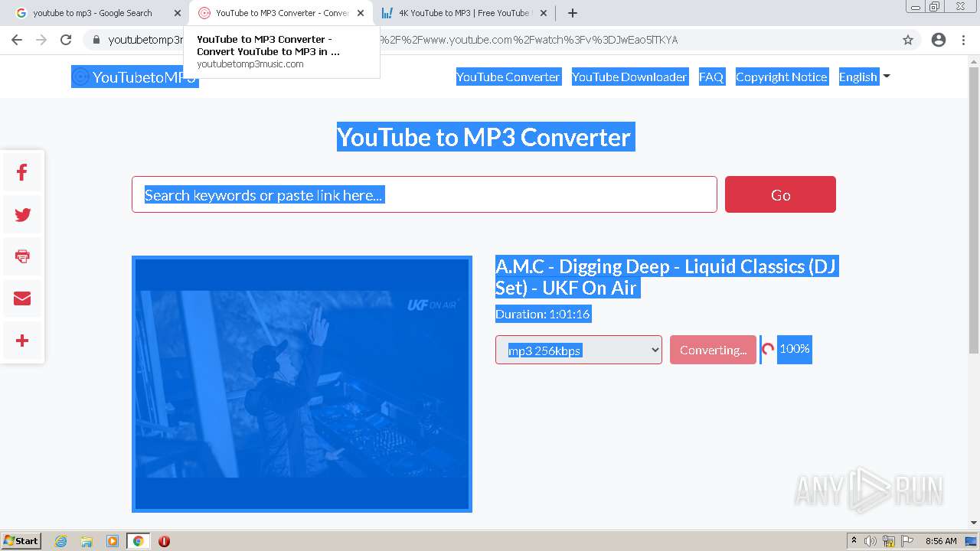The width and height of the screenshot is (980, 551).
Task: Click Duration: 1:01:16 text
Action: 543,314
